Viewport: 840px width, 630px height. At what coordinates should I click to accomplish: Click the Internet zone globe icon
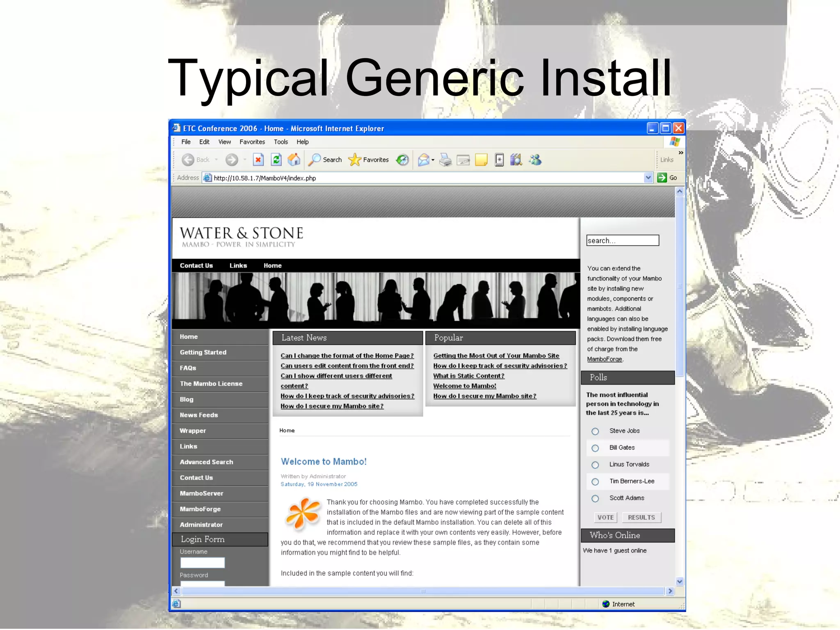click(x=606, y=604)
